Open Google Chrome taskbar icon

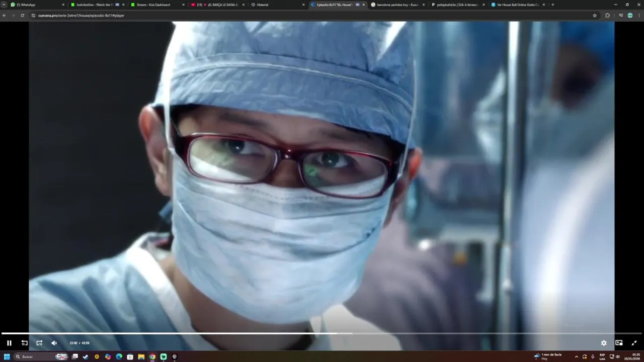point(152,356)
